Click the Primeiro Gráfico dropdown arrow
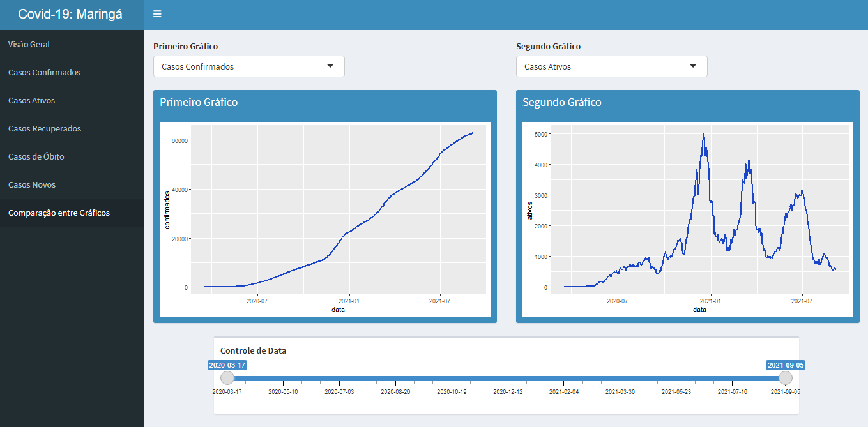868x427 pixels. [x=330, y=66]
